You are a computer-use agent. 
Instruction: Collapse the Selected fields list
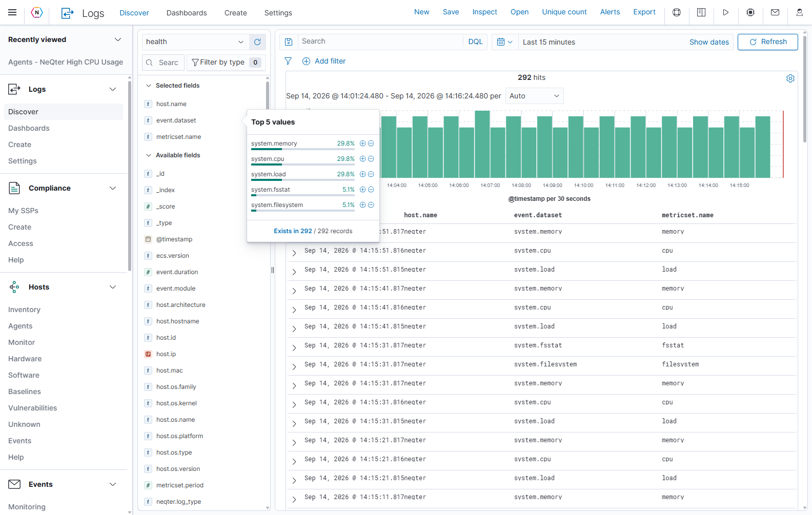tap(149, 86)
